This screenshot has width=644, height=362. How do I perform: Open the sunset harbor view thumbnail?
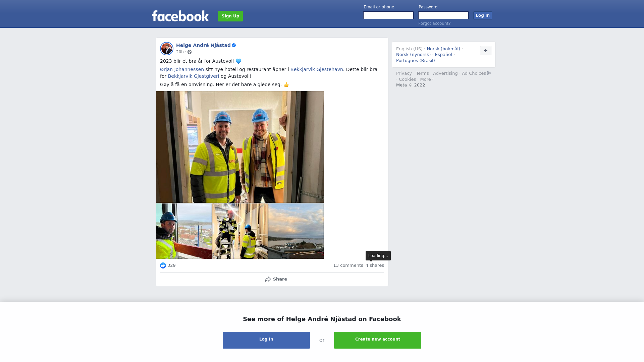[296, 231]
